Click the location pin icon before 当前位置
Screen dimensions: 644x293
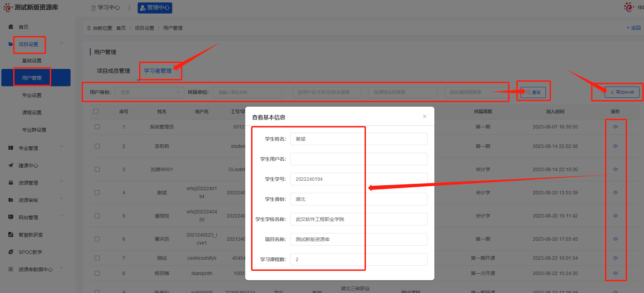[x=89, y=28]
